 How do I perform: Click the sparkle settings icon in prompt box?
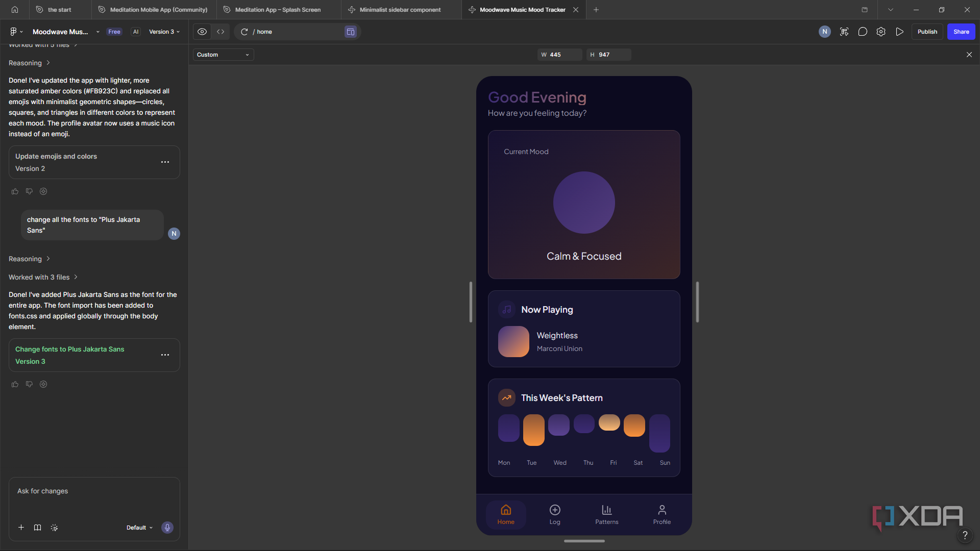(x=54, y=528)
